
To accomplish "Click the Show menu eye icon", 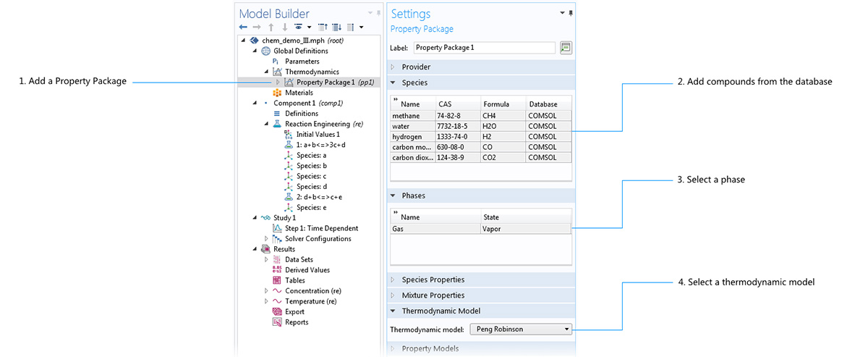I will 298,28.
